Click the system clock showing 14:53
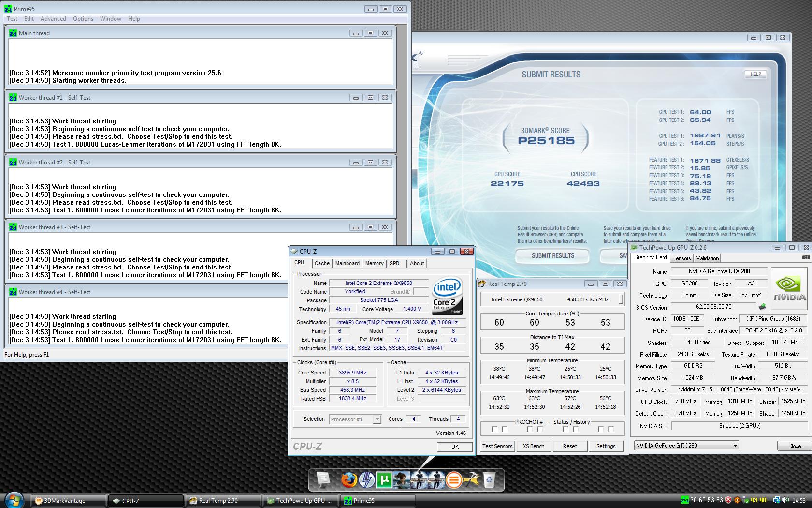This screenshot has width=812, height=508. click(x=799, y=500)
